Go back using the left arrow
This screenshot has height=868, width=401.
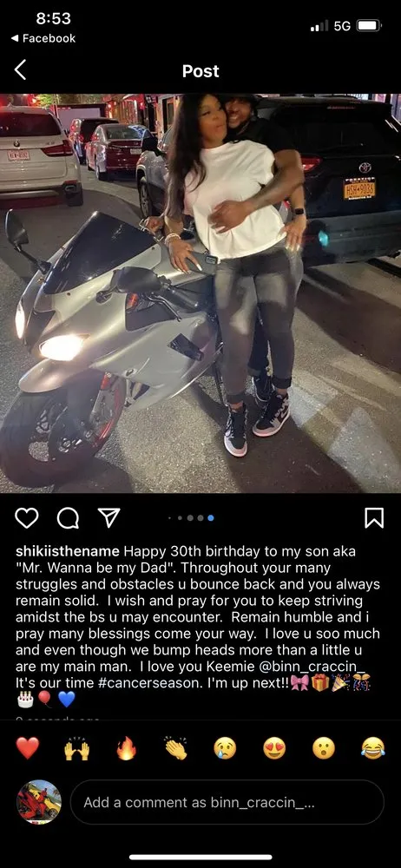pyautogui.click(x=21, y=70)
